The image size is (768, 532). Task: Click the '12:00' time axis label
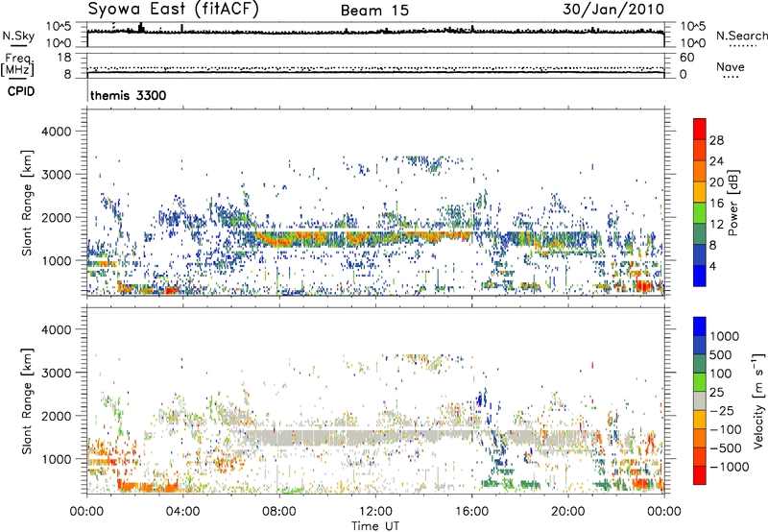[x=375, y=512]
